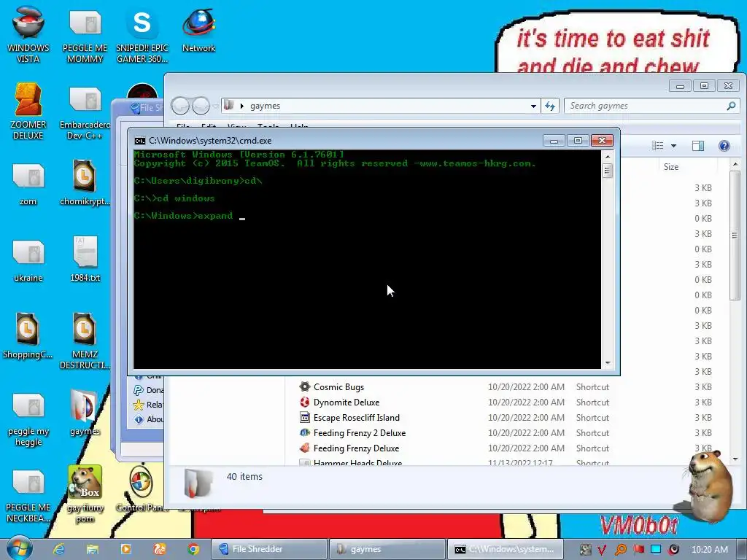Switch to File Shredder taskbar button
Screen dimensions: 747x560
point(268,549)
